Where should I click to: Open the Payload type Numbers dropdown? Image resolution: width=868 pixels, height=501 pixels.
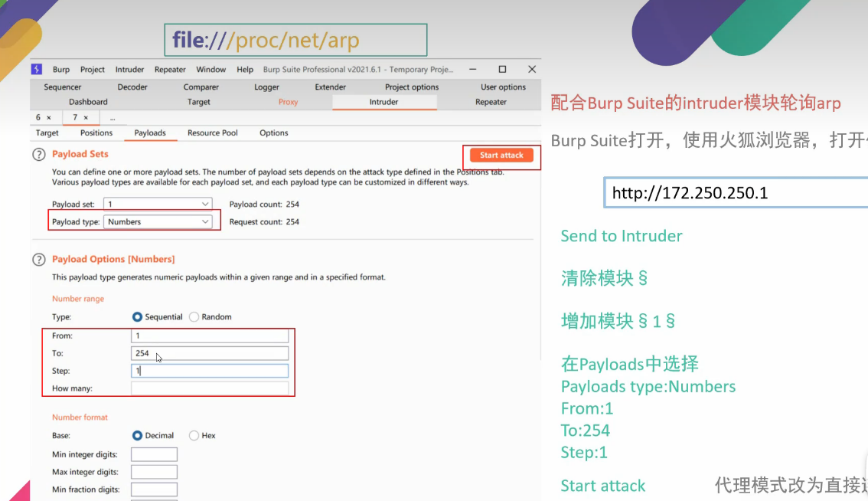pyautogui.click(x=159, y=222)
